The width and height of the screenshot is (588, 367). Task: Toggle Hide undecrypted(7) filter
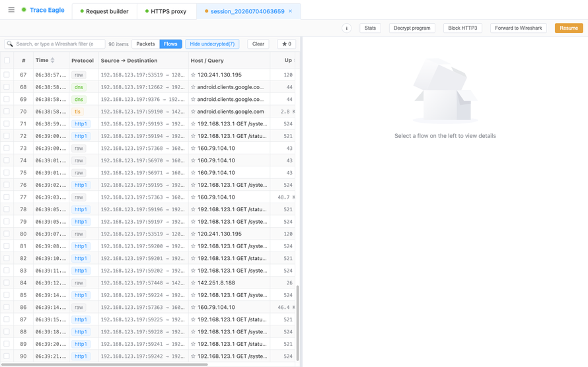(212, 44)
